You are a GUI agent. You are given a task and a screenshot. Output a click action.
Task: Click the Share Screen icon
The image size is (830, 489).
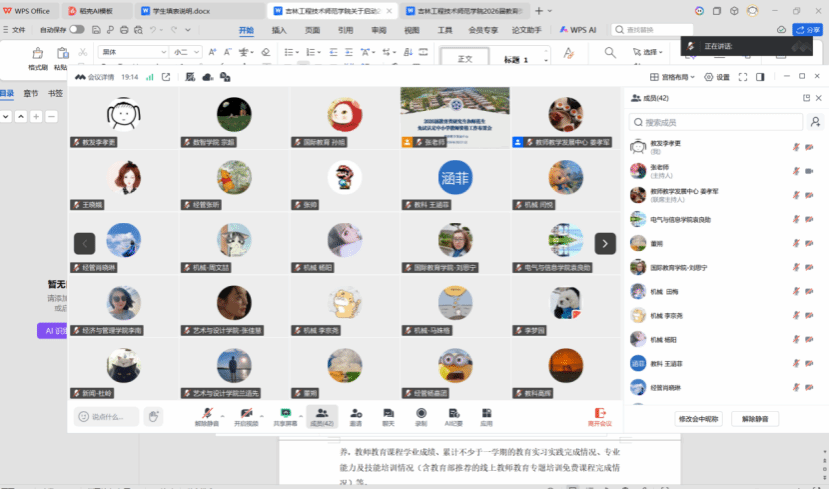click(x=286, y=413)
